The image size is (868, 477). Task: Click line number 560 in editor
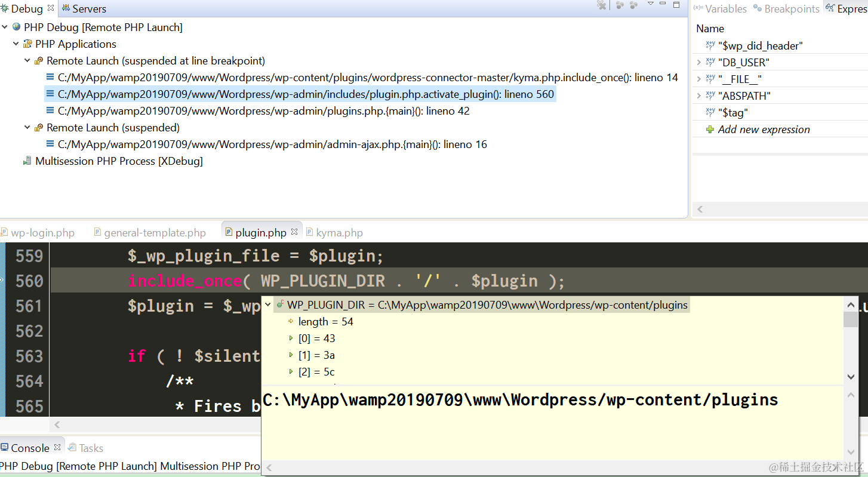point(29,281)
